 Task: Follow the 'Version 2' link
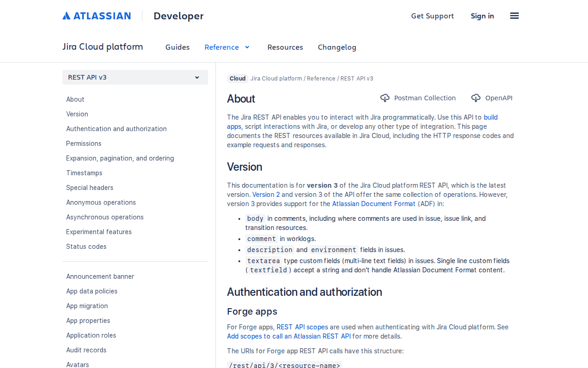point(266,195)
